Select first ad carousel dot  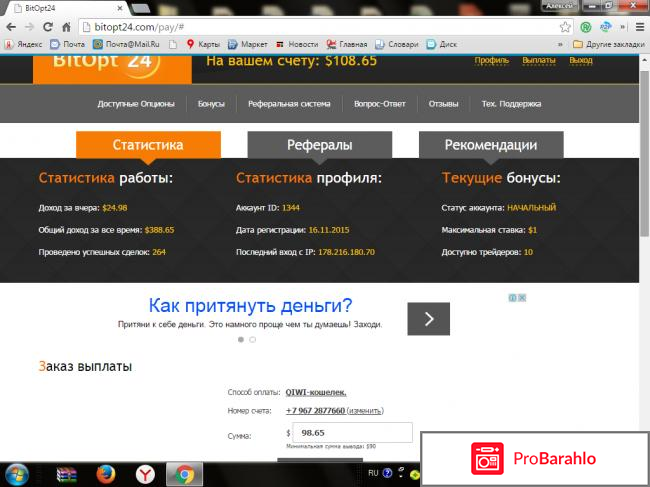pyautogui.click(x=241, y=339)
